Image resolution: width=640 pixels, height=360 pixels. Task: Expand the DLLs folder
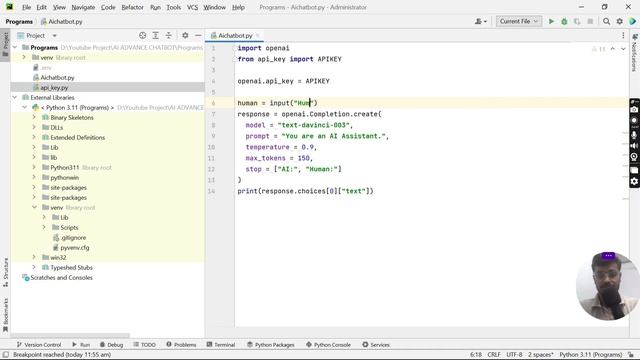34,127
